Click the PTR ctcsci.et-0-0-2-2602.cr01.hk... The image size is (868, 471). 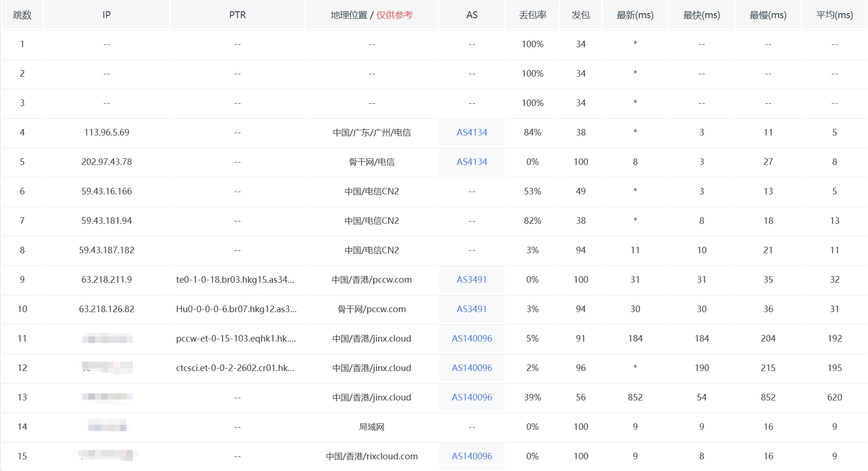(x=235, y=368)
